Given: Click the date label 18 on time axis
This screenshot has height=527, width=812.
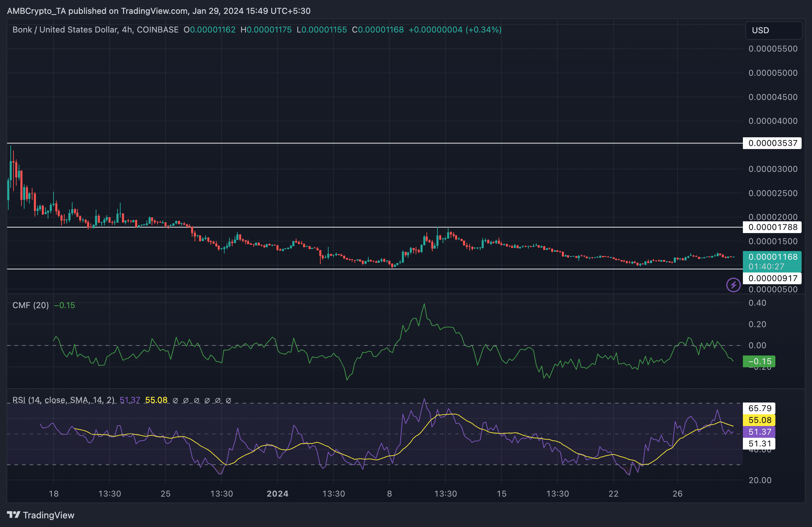Looking at the screenshot, I should [54, 494].
